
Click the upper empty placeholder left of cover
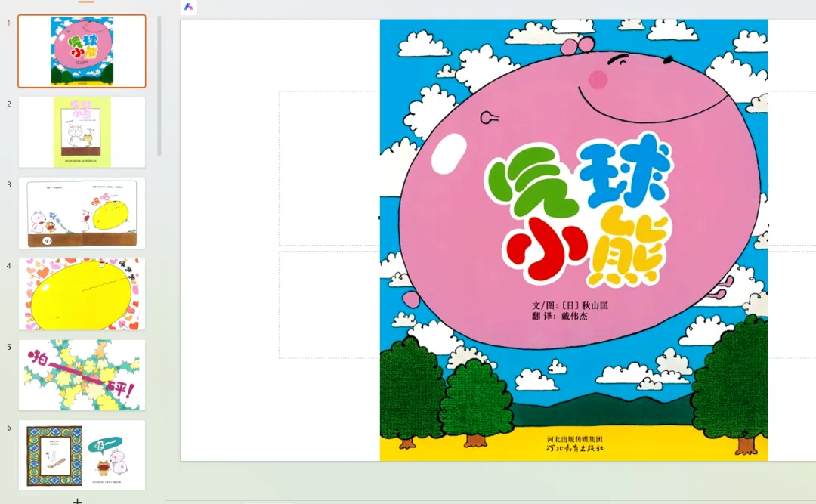(x=329, y=169)
